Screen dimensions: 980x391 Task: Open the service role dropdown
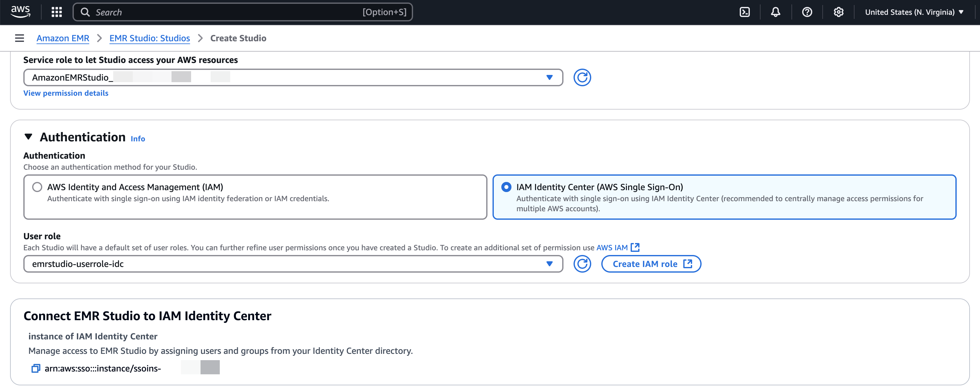pos(549,77)
